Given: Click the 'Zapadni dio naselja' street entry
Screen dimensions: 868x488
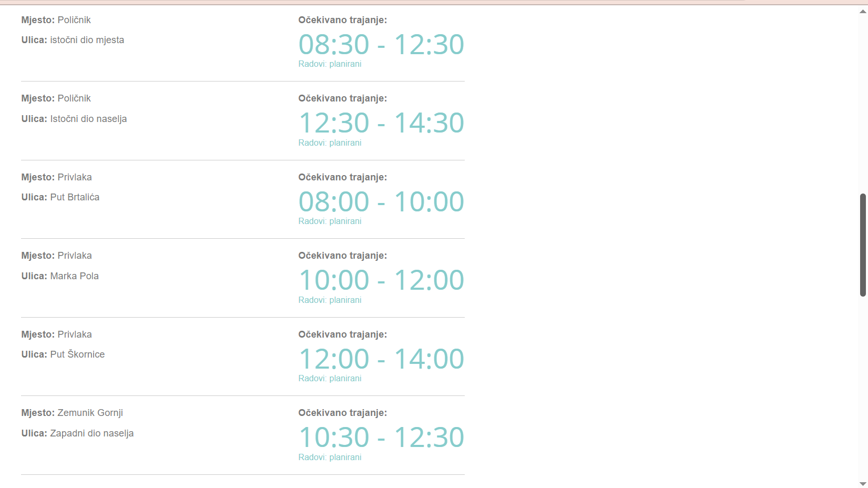Looking at the screenshot, I should [91, 433].
